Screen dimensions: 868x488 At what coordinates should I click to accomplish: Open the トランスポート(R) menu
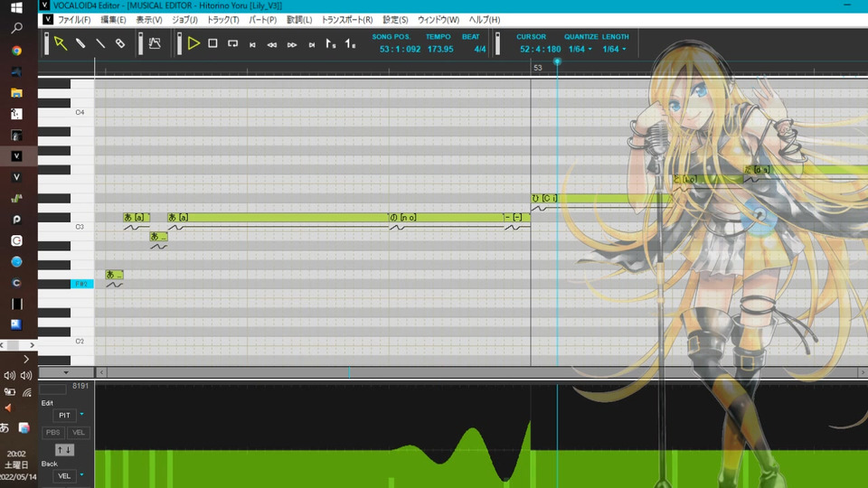tap(347, 19)
